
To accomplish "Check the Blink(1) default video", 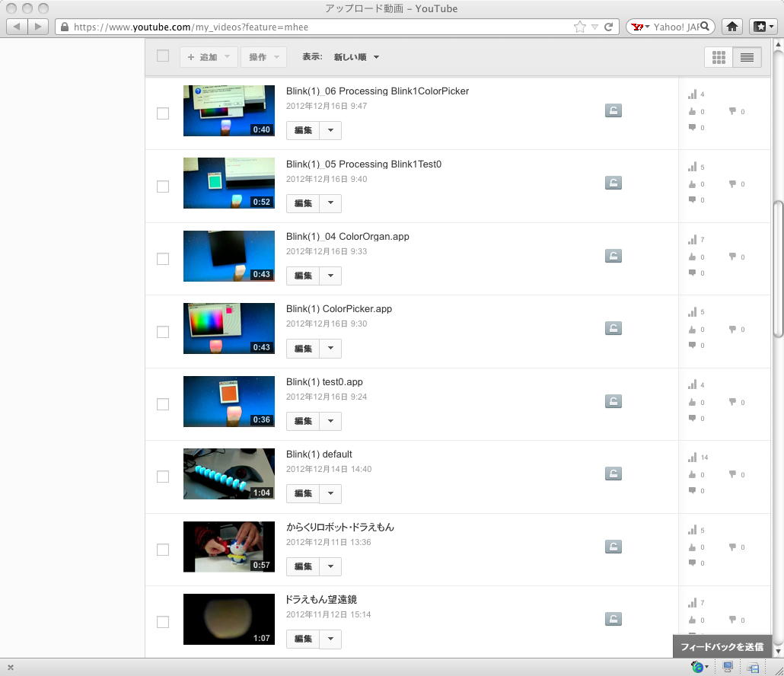I will [163, 477].
